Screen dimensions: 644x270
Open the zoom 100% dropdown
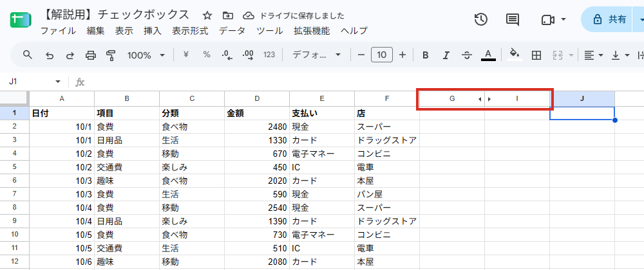[x=146, y=55]
